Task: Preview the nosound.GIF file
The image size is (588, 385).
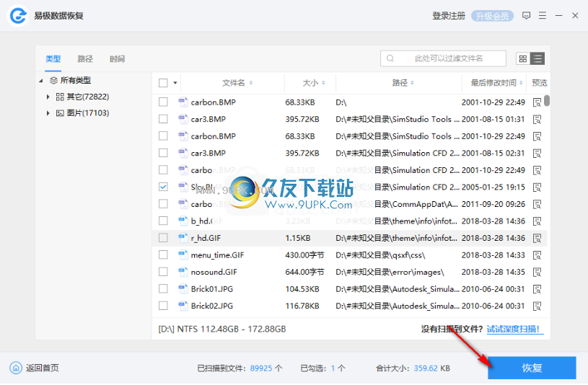Action: 537,272
